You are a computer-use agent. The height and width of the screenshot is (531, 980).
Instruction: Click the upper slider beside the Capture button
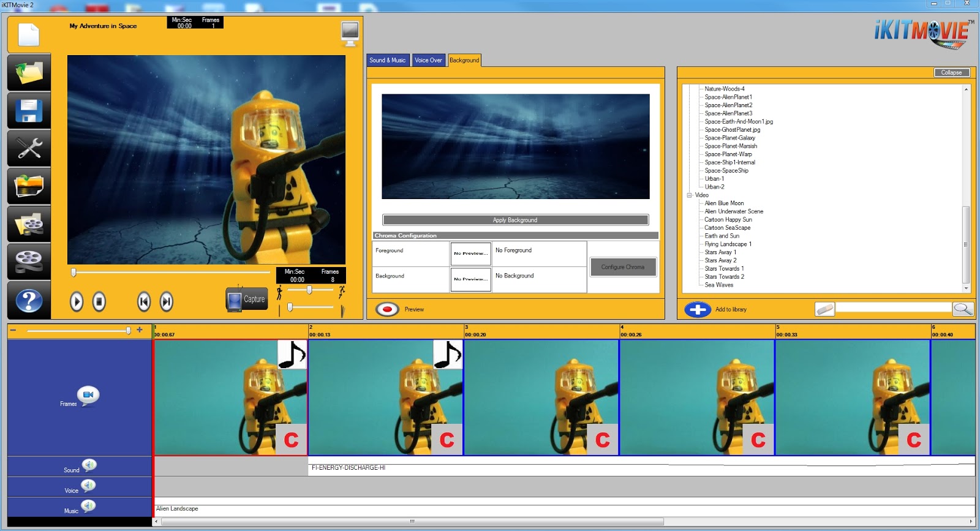(311, 290)
